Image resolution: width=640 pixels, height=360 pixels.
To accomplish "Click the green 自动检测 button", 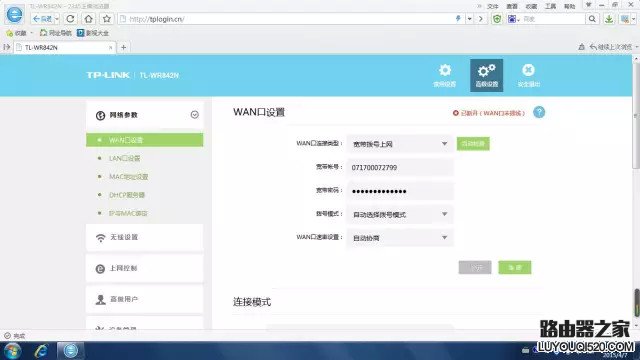I will [x=473, y=144].
